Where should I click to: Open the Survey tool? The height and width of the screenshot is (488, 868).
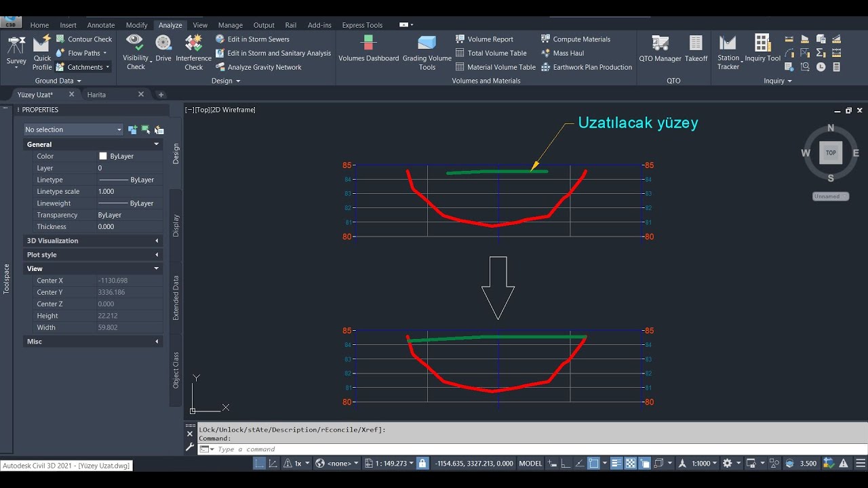16,53
